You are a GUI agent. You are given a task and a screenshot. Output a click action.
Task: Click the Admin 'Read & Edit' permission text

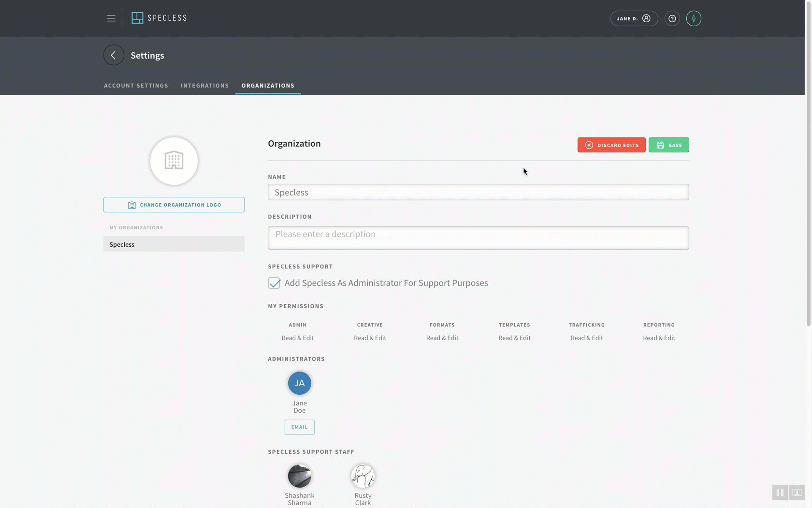click(298, 338)
